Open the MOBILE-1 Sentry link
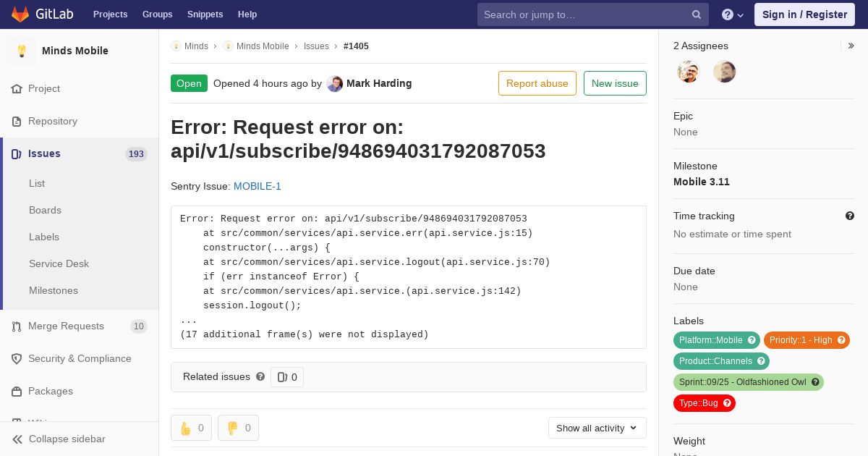This screenshot has height=456, width=868. point(258,186)
